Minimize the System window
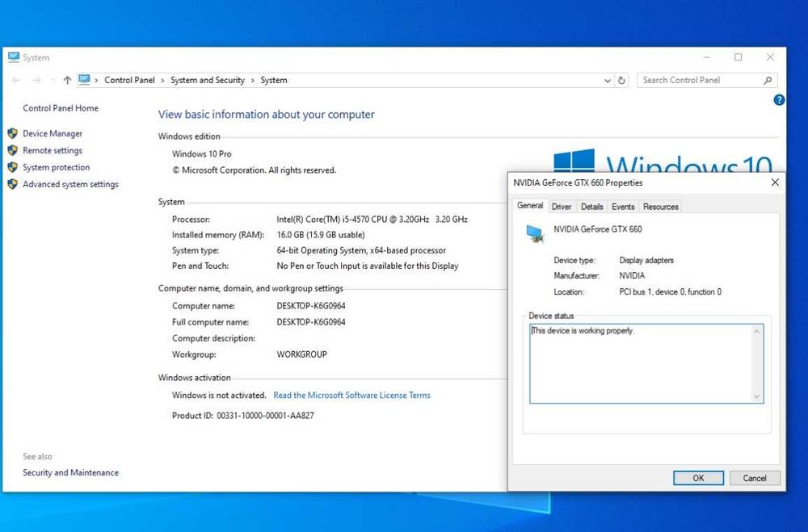 pos(707,57)
